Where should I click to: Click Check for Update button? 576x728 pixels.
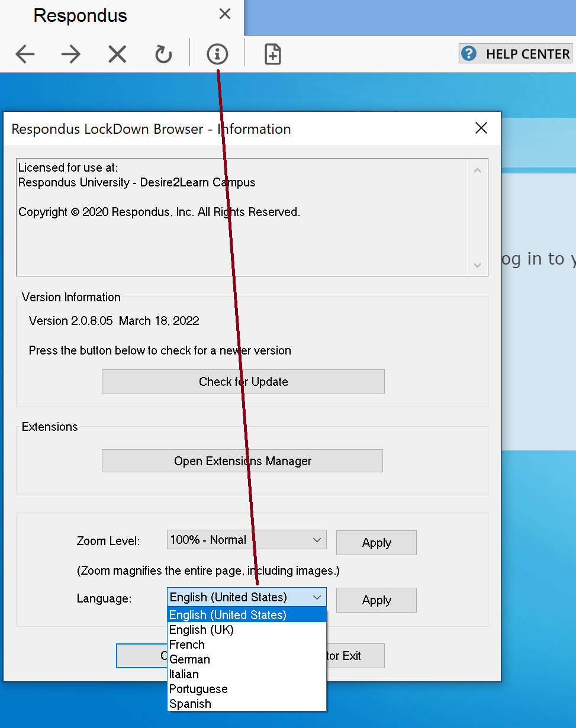click(243, 382)
